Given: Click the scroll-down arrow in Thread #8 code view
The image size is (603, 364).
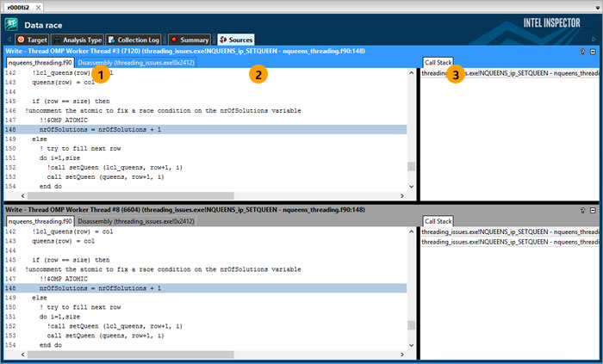Looking at the screenshot, I should (x=411, y=345).
